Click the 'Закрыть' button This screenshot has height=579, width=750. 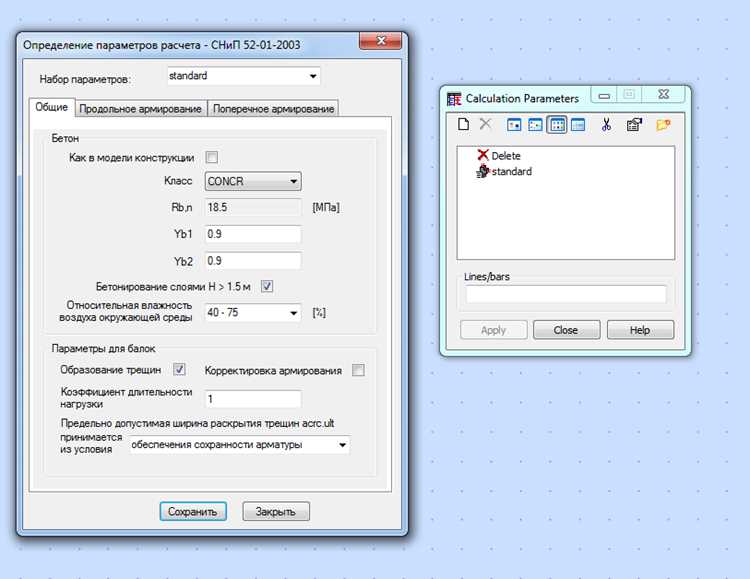276,512
